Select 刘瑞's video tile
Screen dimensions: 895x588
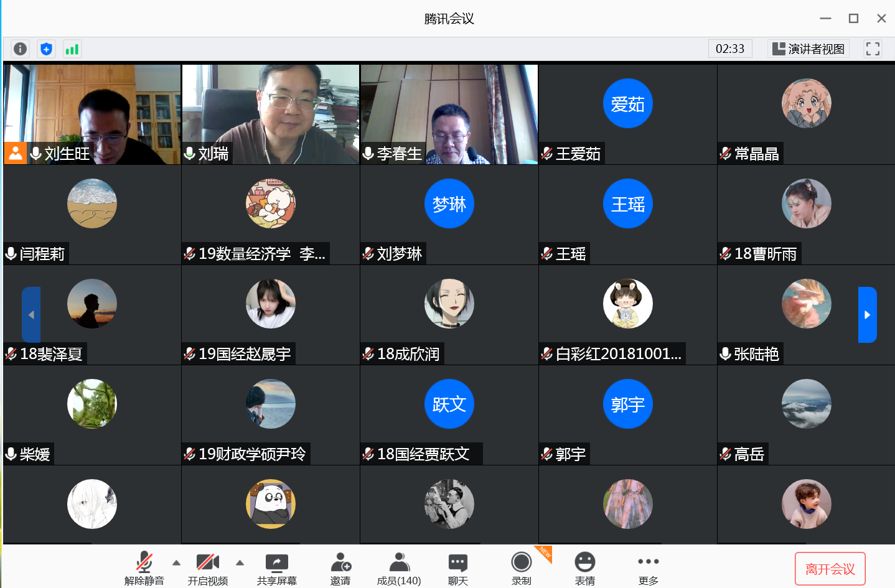[x=271, y=114]
